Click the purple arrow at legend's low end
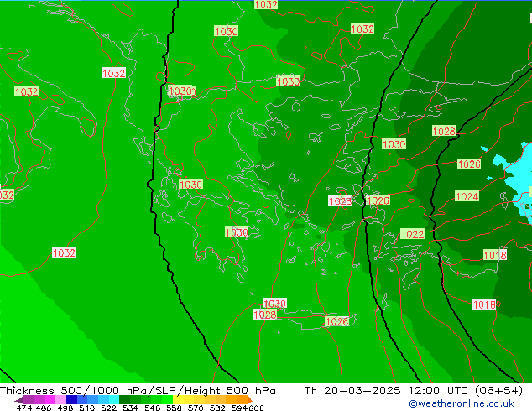This screenshot has width=532, height=411. [x=19, y=400]
